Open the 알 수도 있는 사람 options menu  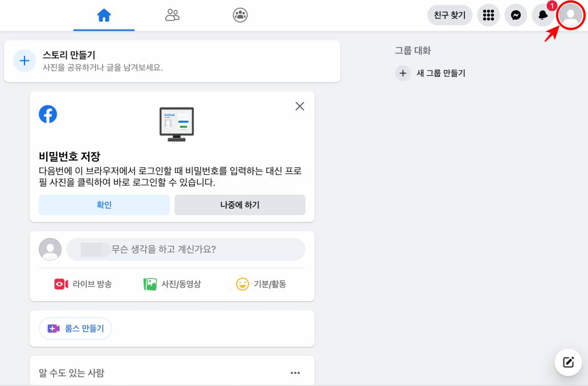pyautogui.click(x=295, y=372)
